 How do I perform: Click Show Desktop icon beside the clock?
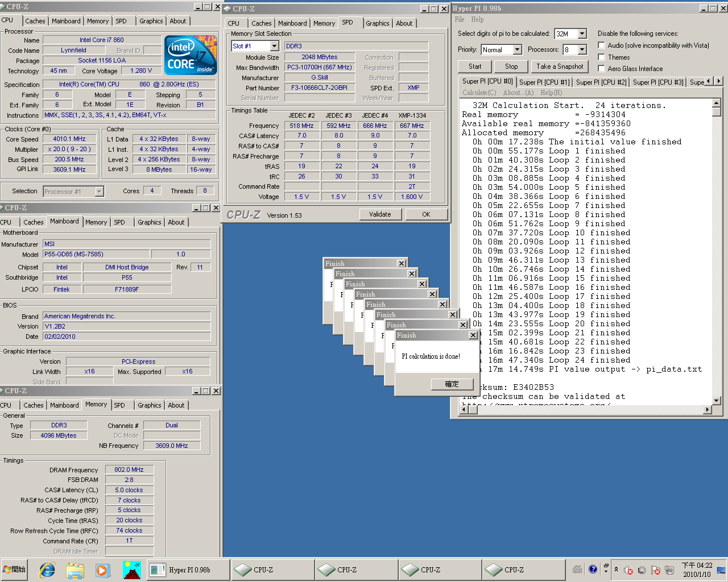[721, 570]
